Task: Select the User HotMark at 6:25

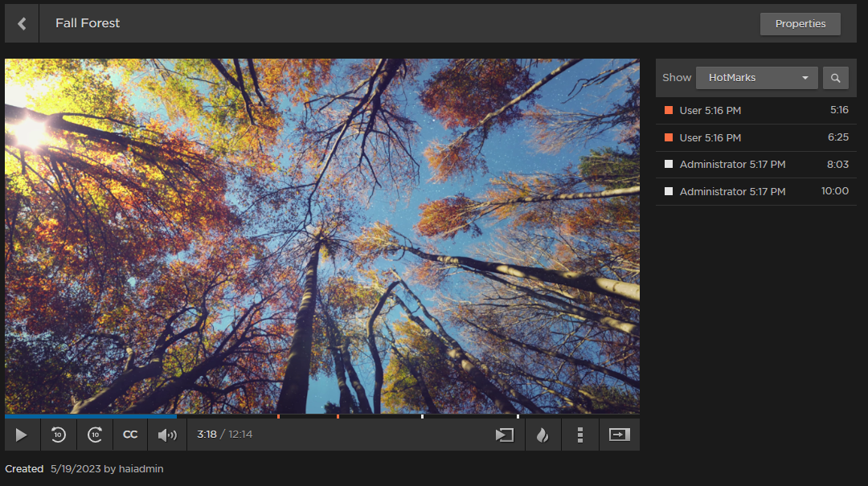Action: (755, 137)
